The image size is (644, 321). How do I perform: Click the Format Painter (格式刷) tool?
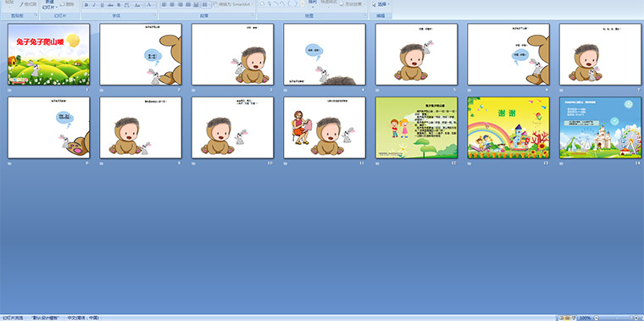28,4
